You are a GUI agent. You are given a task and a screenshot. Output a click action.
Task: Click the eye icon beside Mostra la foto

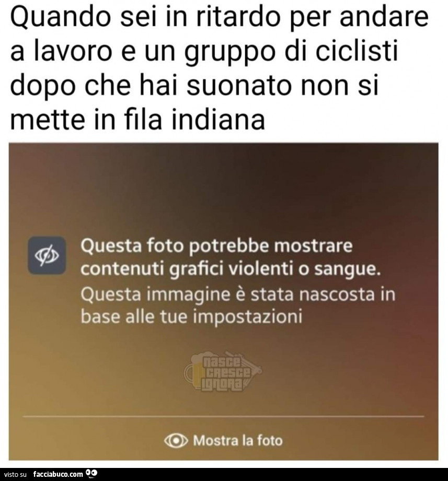[x=176, y=441]
